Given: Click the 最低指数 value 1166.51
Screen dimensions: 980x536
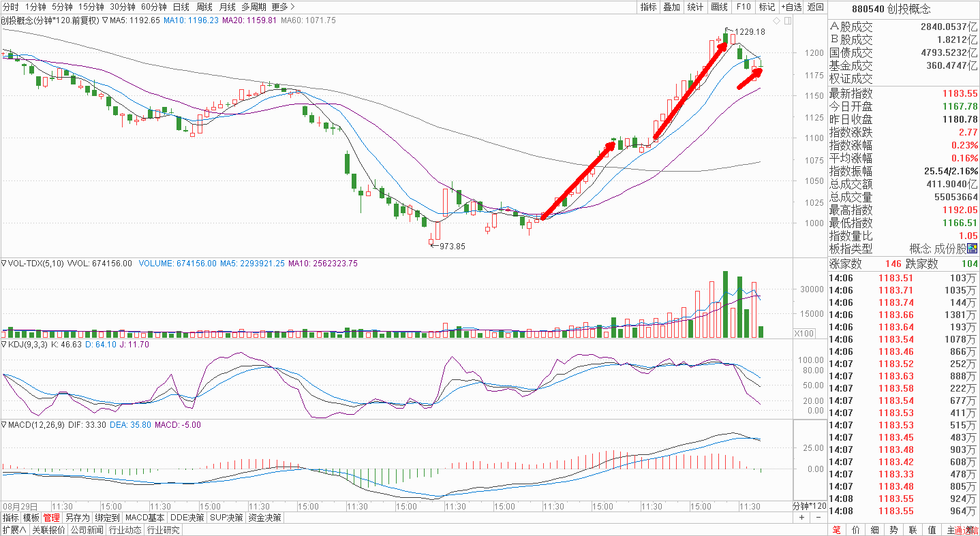Looking at the screenshot, I should (x=960, y=223).
